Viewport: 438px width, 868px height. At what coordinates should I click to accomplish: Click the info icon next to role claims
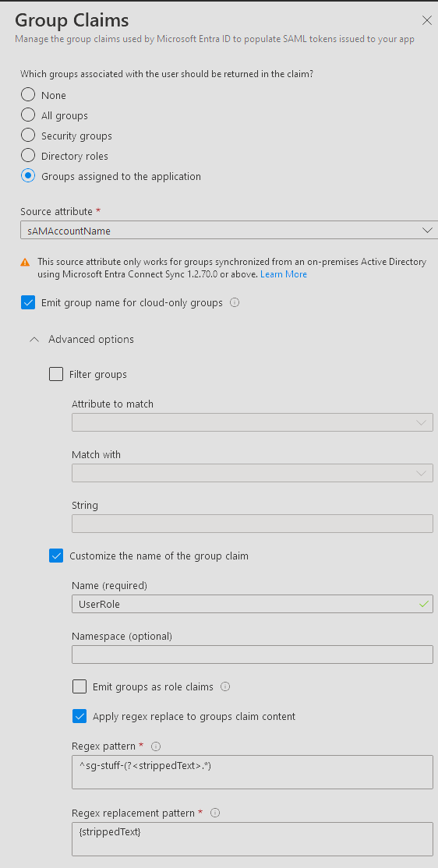coord(225,686)
